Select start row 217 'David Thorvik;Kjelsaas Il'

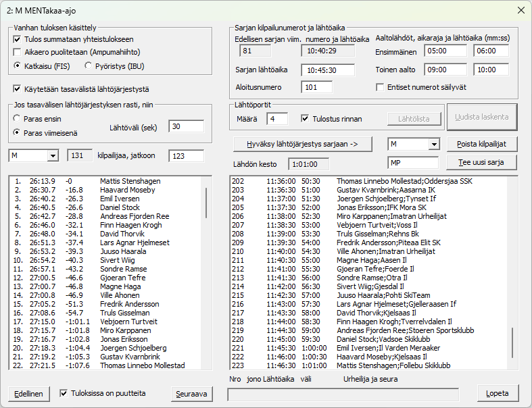coord(369,313)
